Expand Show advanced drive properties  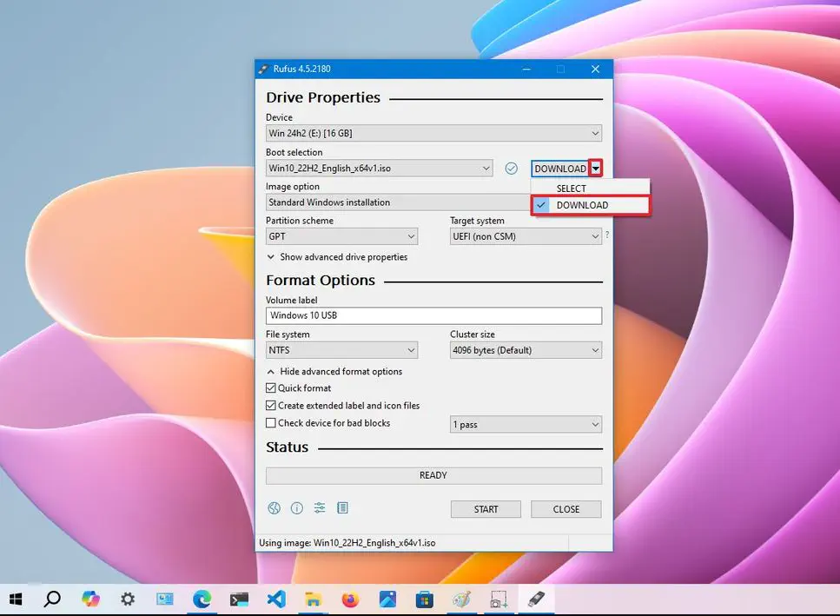(x=336, y=257)
